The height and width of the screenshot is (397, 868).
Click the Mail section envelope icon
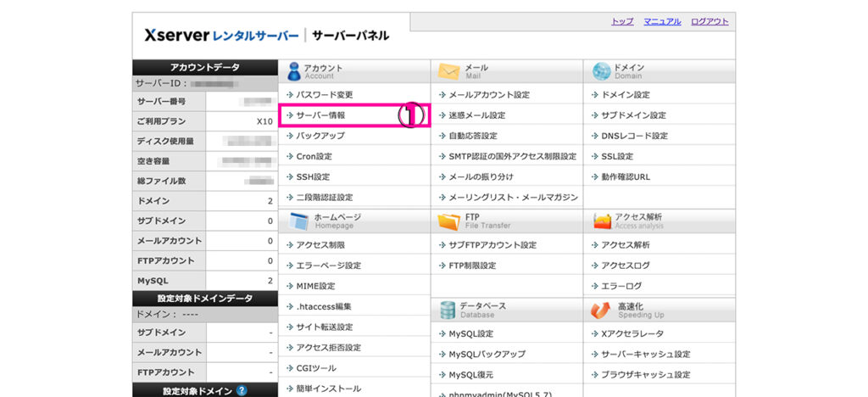[x=449, y=71]
